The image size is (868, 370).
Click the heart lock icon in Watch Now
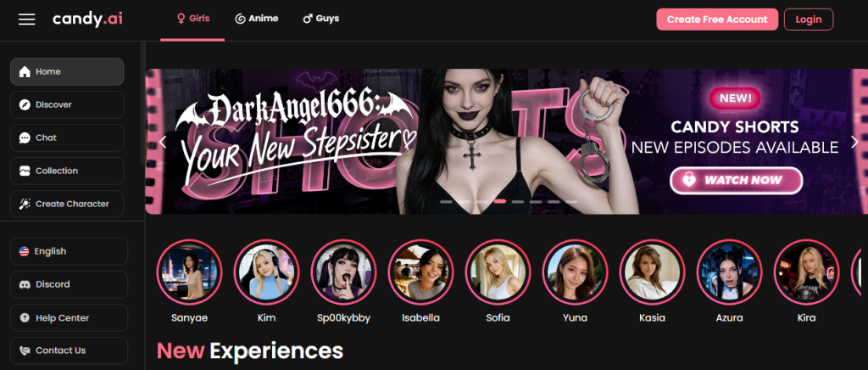coord(689,180)
